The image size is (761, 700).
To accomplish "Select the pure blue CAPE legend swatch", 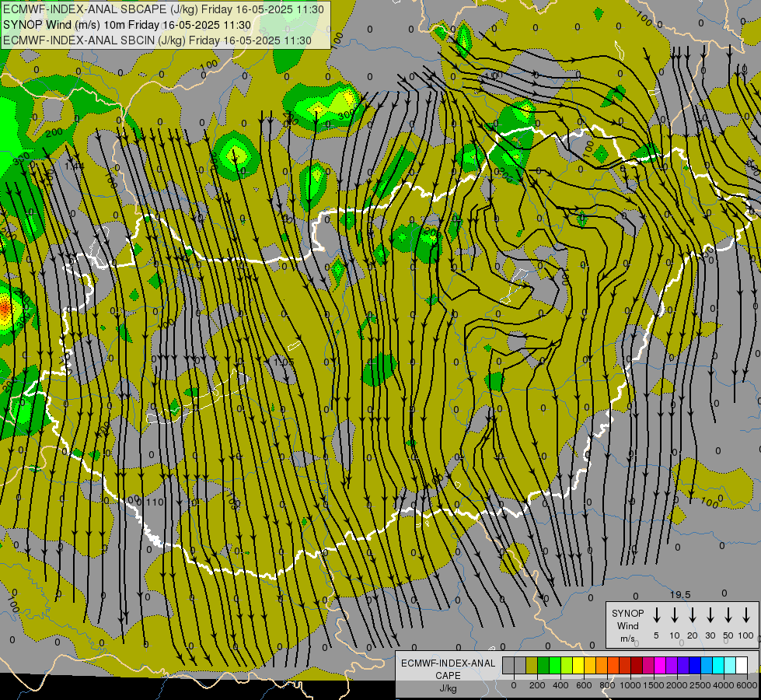I will 696,666.
